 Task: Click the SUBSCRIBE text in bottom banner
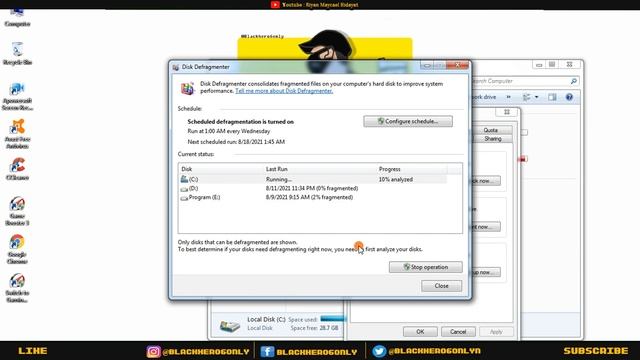[596, 351]
